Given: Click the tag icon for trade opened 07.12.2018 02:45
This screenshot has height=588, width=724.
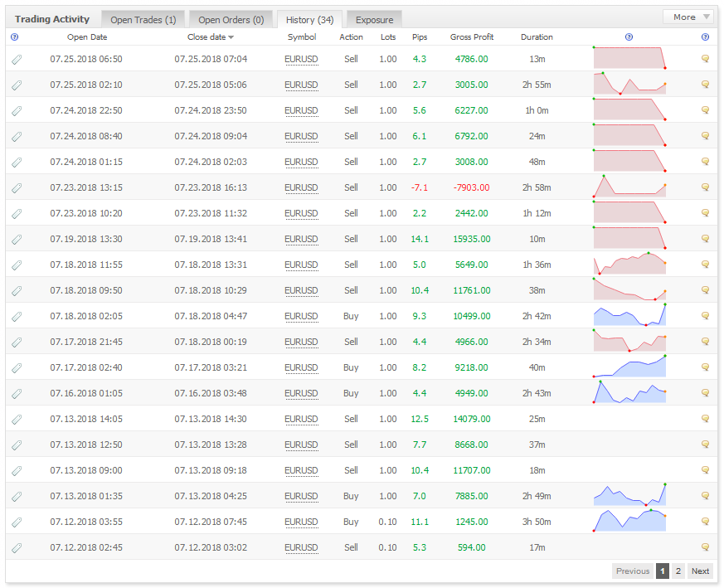Looking at the screenshot, I should 17,548.
